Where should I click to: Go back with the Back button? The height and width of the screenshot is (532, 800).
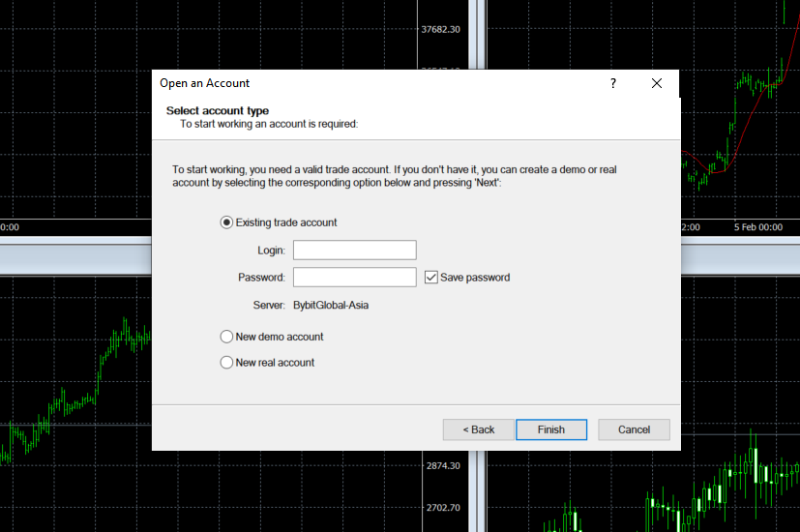pyautogui.click(x=478, y=429)
